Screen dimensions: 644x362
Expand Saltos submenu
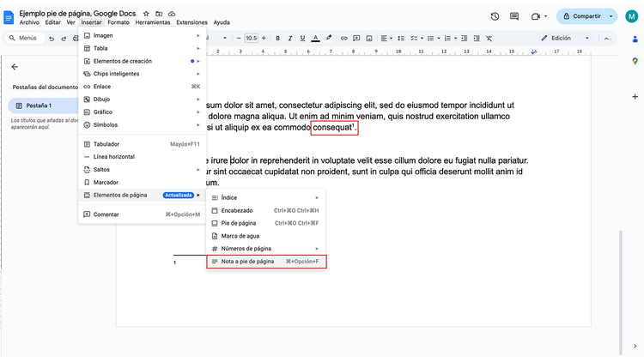click(142, 170)
